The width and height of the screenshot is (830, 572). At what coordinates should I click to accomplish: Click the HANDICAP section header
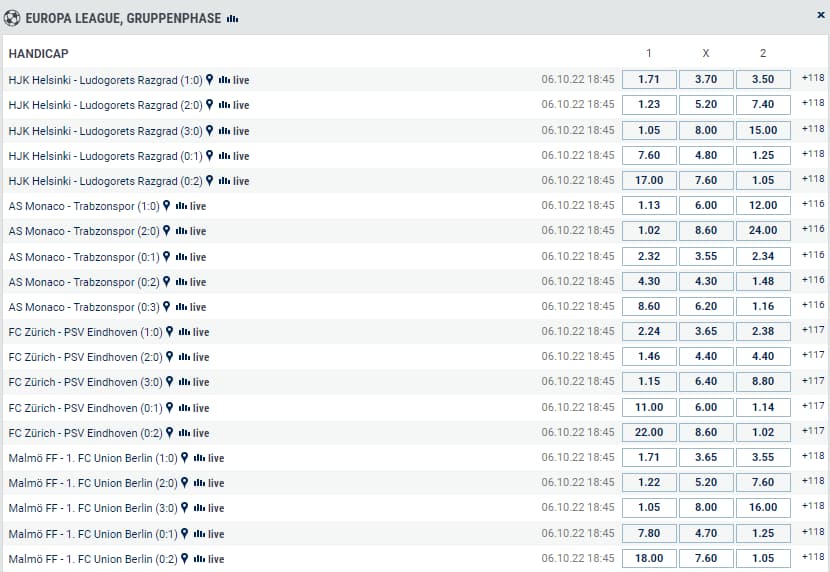39,53
